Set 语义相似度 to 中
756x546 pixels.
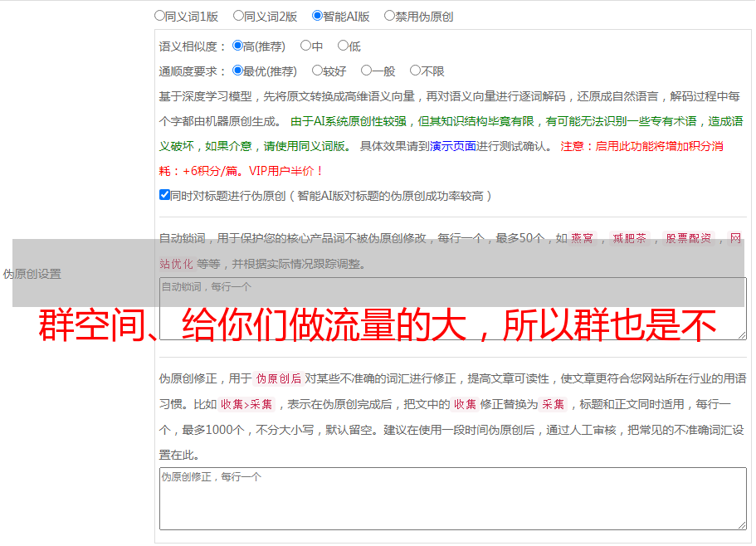click(x=305, y=46)
